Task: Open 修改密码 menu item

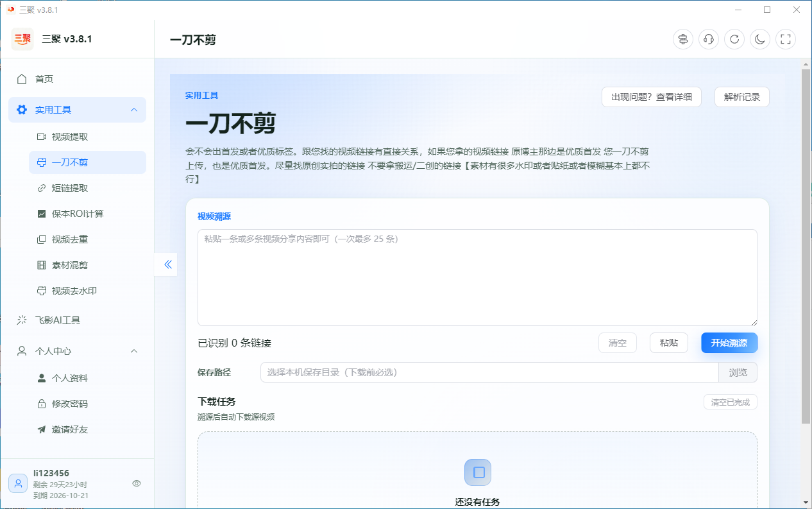Action: (87, 404)
